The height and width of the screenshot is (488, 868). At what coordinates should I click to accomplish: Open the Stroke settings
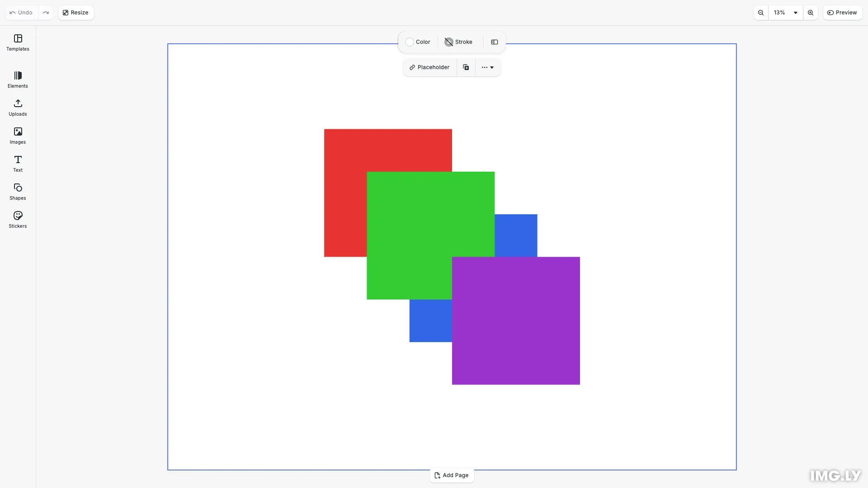pyautogui.click(x=458, y=42)
